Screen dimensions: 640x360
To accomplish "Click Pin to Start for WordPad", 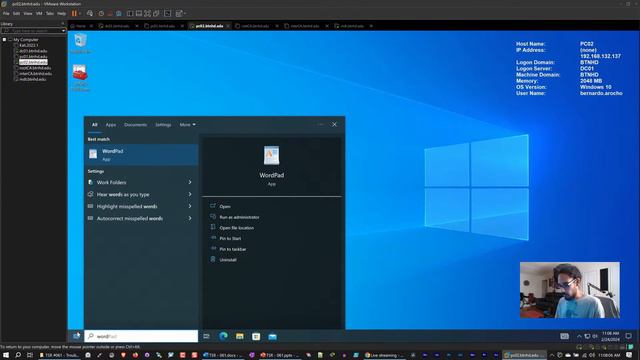I will point(230,238).
